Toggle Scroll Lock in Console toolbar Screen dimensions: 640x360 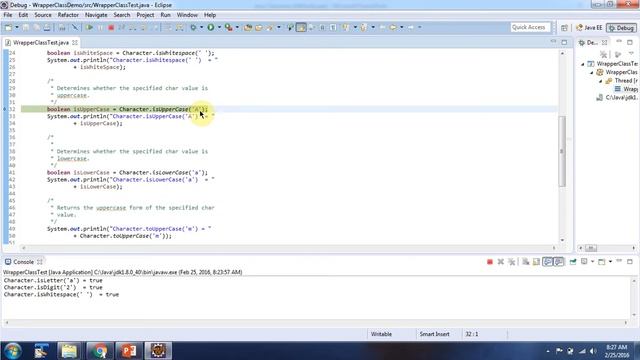536,262
